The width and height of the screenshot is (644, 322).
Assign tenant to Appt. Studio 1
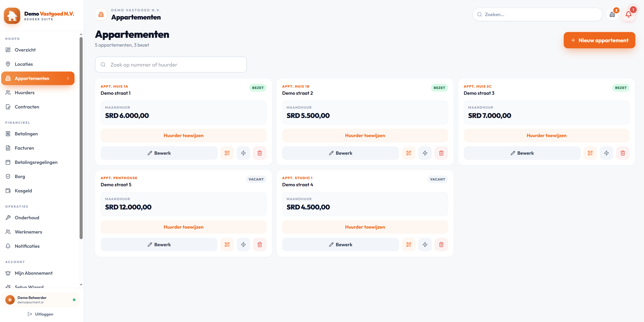point(365,227)
